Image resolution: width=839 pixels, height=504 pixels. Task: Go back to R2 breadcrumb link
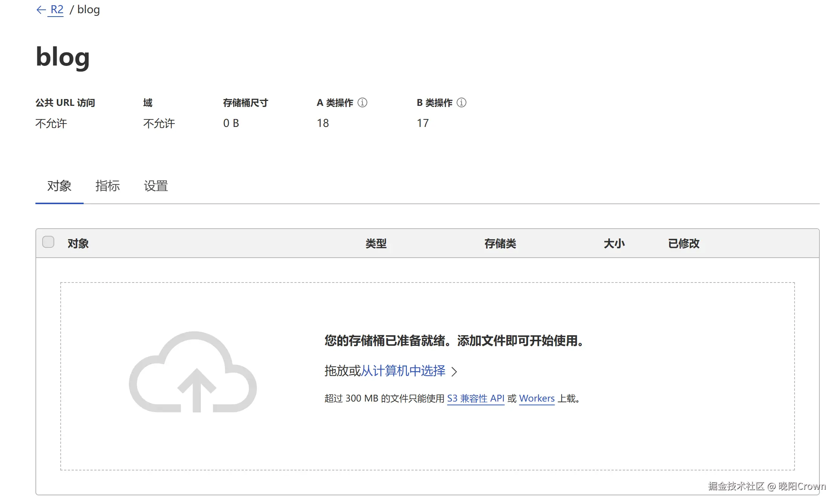tap(57, 9)
